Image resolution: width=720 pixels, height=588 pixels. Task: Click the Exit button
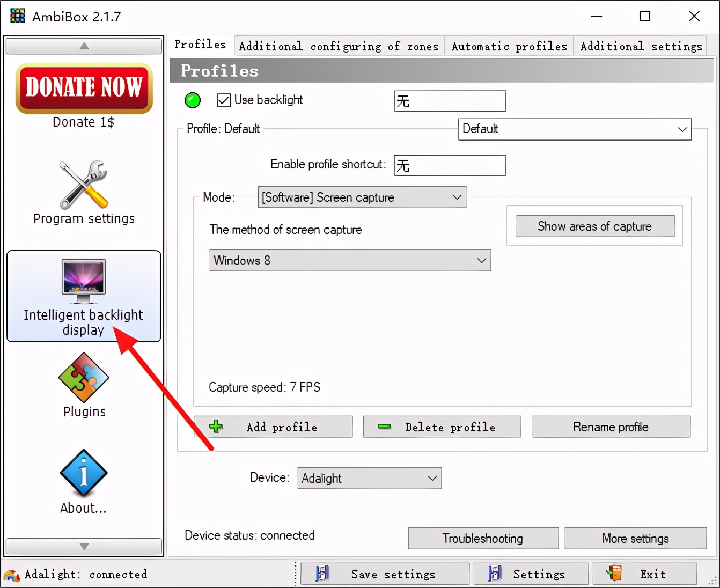pos(645,575)
